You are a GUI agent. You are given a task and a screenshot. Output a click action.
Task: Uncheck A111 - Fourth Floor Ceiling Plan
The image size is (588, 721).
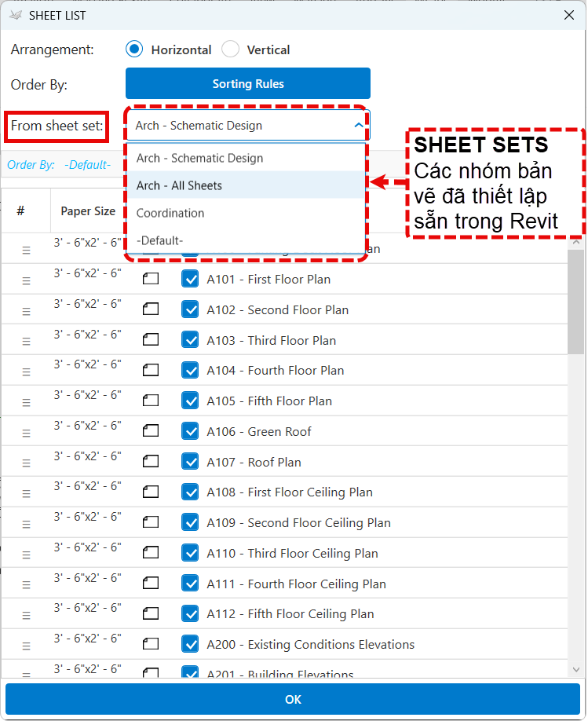point(190,584)
